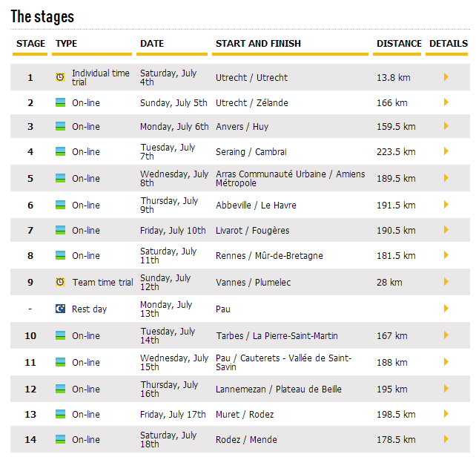
Task: Open details arrow for stage 1 Utrecht
Action: coord(446,77)
